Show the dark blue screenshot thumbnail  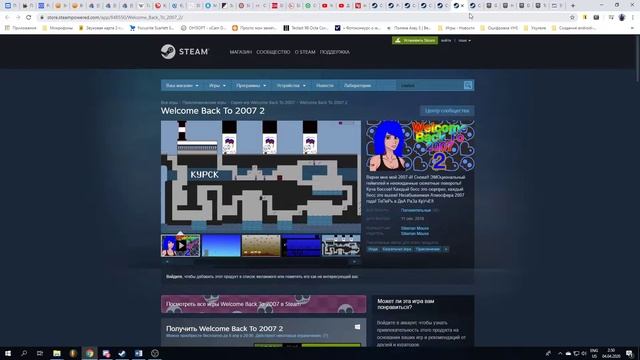coord(301,246)
